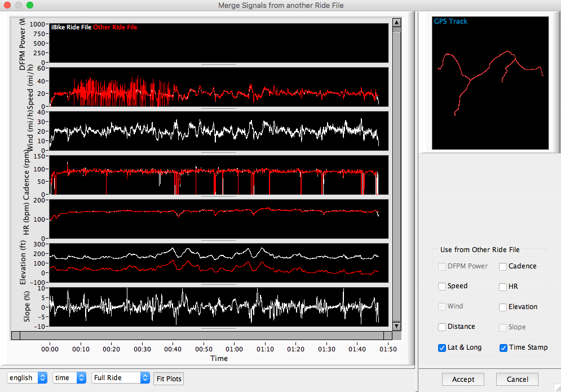
Task: Toggle the Elevation checkbox
Action: 503,307
